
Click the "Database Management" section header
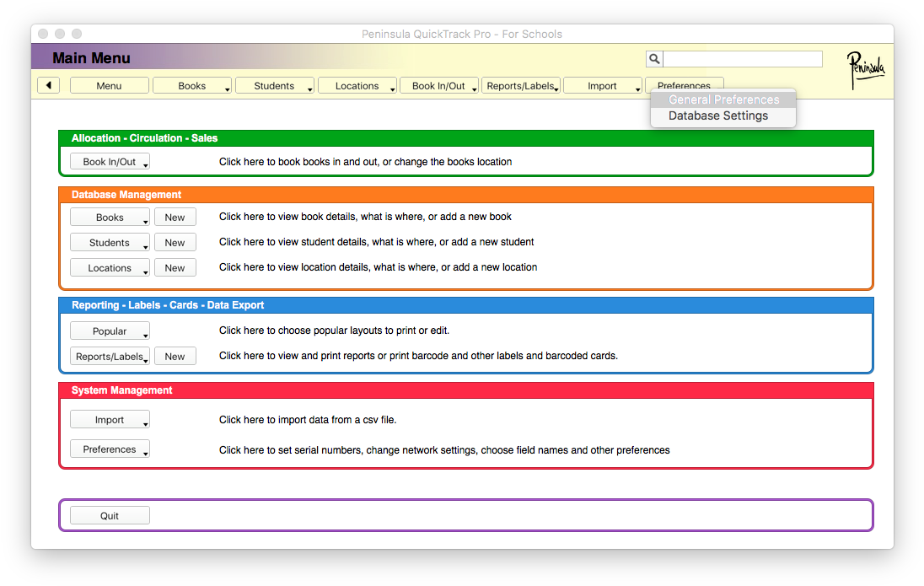tap(126, 195)
